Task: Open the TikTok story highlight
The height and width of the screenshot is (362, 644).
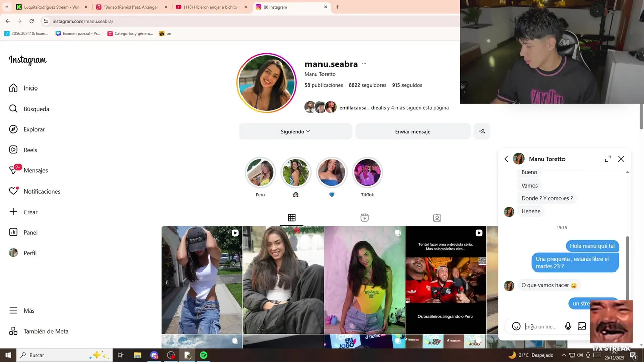Action: click(x=367, y=172)
